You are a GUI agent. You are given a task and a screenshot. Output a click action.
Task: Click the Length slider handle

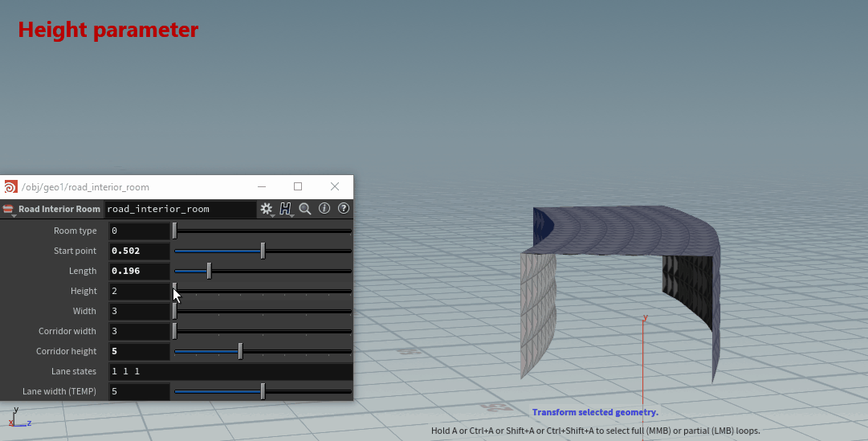click(x=209, y=271)
